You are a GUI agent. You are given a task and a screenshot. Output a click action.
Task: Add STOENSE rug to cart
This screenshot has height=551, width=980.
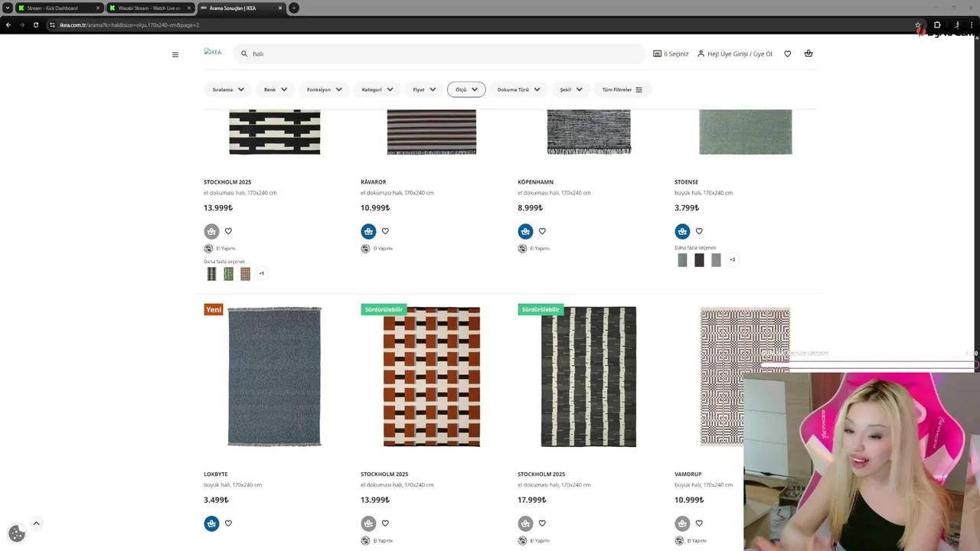pos(682,231)
